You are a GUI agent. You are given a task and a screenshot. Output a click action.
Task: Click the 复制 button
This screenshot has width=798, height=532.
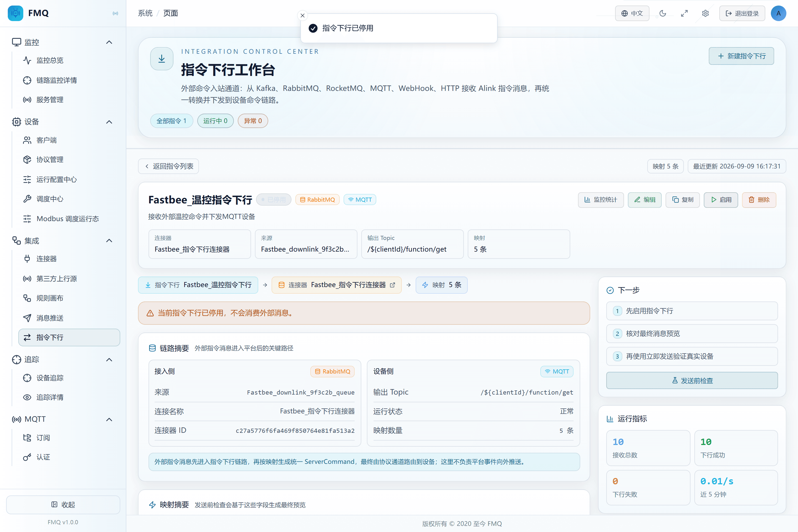[682, 200]
